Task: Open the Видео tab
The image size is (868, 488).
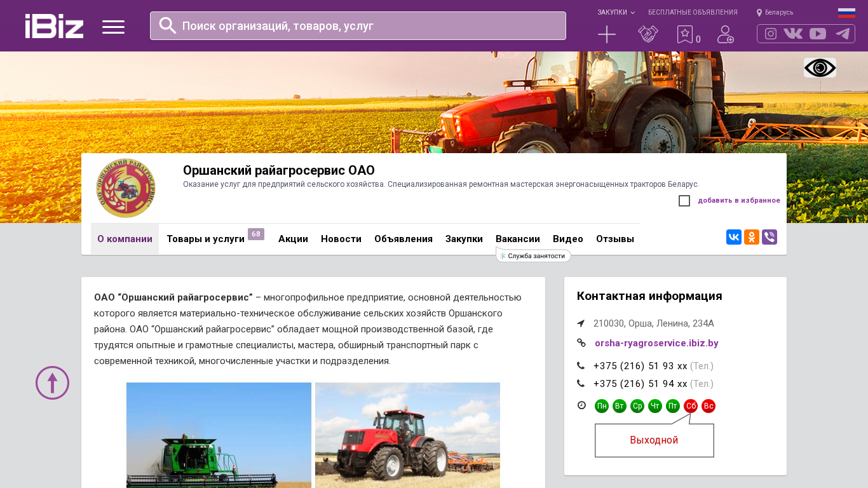Action: [568, 239]
